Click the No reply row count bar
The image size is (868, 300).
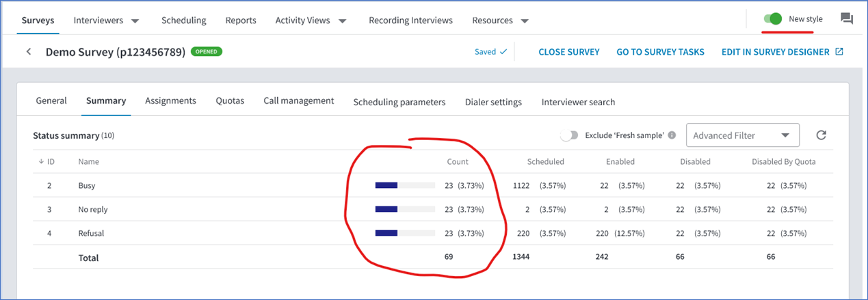[405, 209]
